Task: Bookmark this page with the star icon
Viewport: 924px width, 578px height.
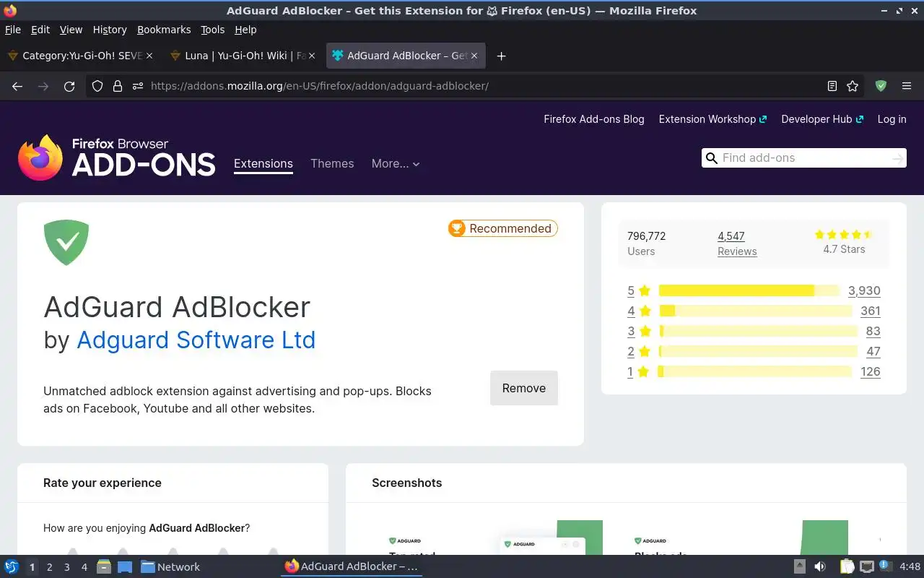Action: pyautogui.click(x=853, y=86)
